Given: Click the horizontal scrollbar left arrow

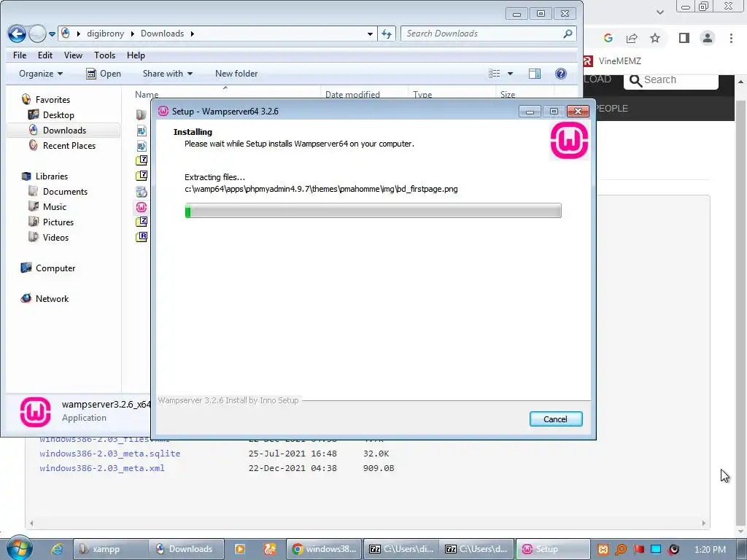Looking at the screenshot, I should tap(31, 524).
